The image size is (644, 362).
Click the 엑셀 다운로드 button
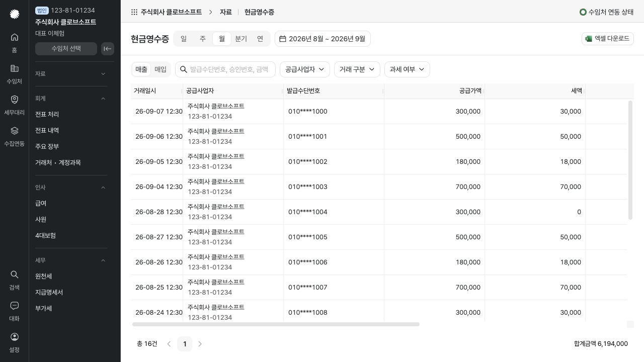click(x=607, y=39)
